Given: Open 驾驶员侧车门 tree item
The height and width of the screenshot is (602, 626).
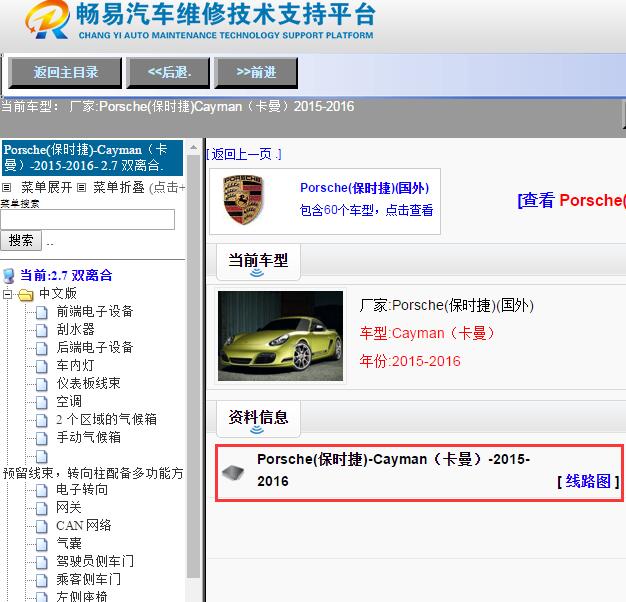Looking at the screenshot, I should click(95, 561).
